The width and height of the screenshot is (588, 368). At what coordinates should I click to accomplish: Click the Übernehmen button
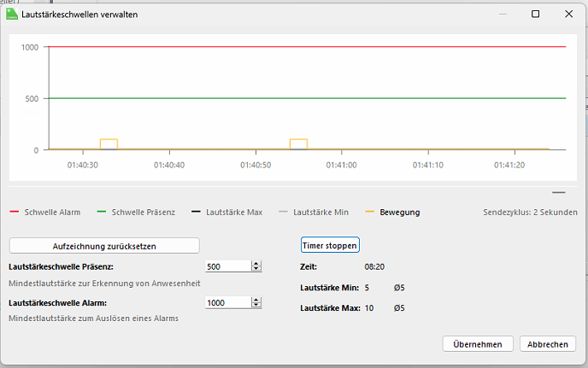point(478,344)
